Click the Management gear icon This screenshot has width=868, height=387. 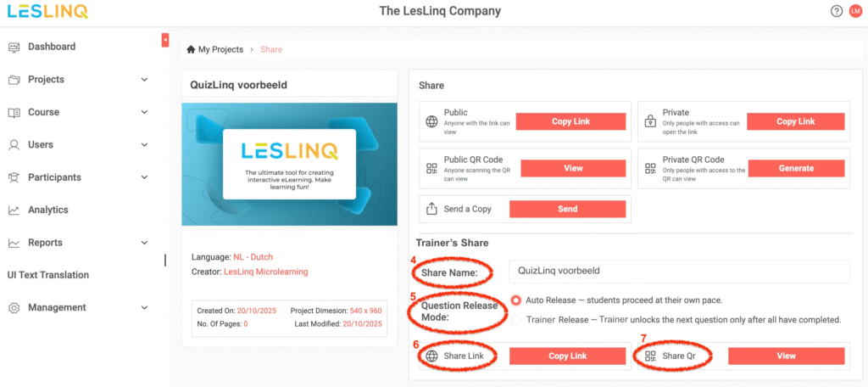(14, 307)
